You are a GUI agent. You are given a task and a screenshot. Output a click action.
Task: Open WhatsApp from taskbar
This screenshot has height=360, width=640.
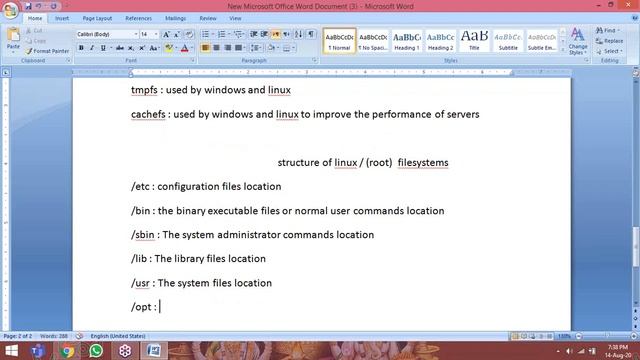coord(96,351)
